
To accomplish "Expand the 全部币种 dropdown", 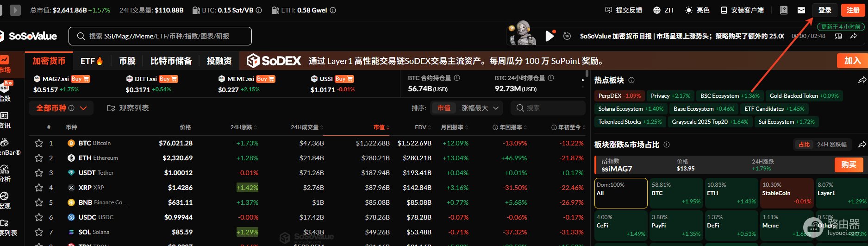I will tap(61, 108).
